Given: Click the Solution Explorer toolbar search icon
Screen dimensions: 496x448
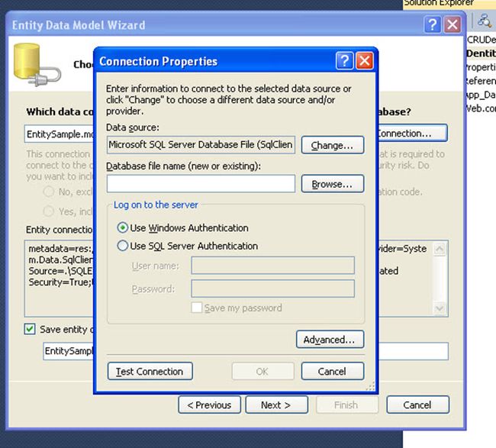Looking at the screenshot, I should (x=485, y=21).
